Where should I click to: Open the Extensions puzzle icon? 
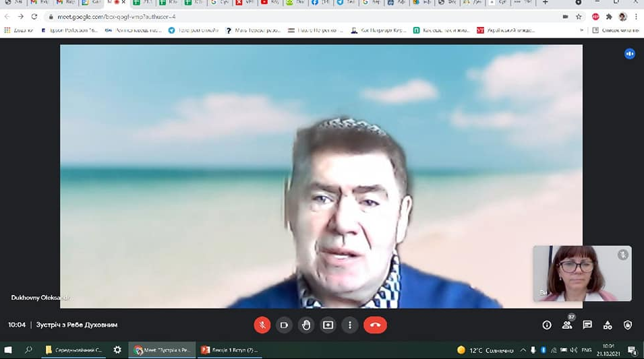tap(610, 17)
